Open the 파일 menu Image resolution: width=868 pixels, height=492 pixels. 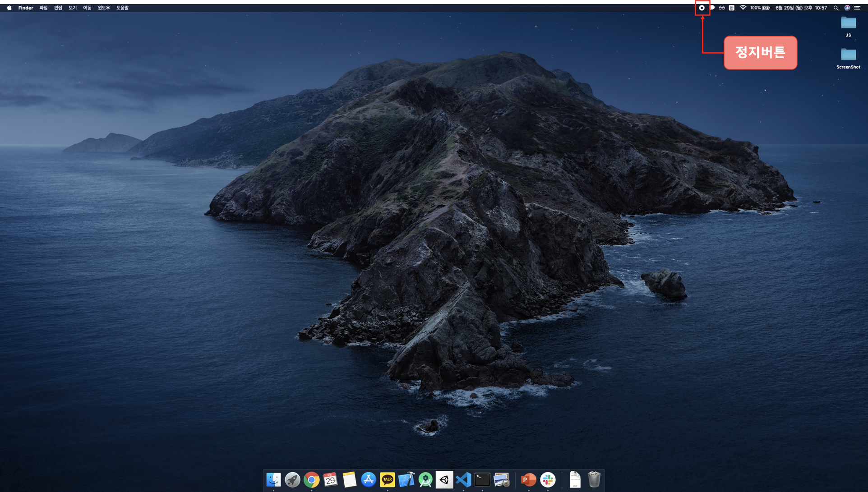click(x=43, y=8)
